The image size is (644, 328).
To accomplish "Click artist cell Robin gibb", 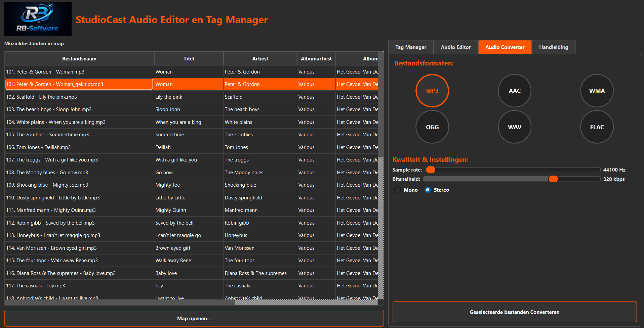I will point(260,223).
